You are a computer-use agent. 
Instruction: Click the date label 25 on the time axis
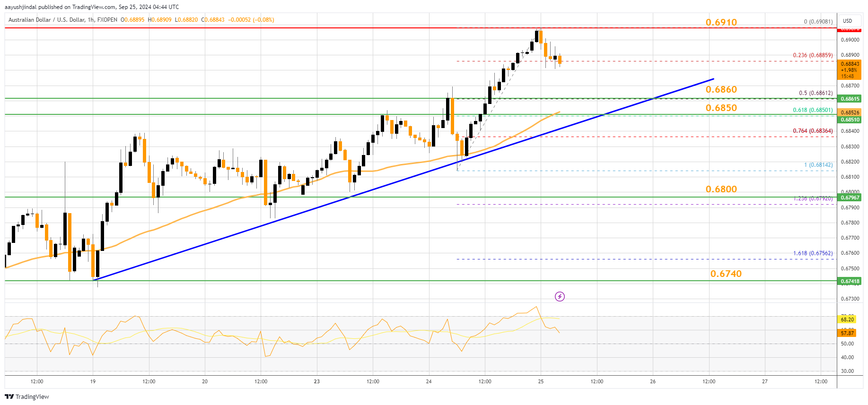(541, 381)
